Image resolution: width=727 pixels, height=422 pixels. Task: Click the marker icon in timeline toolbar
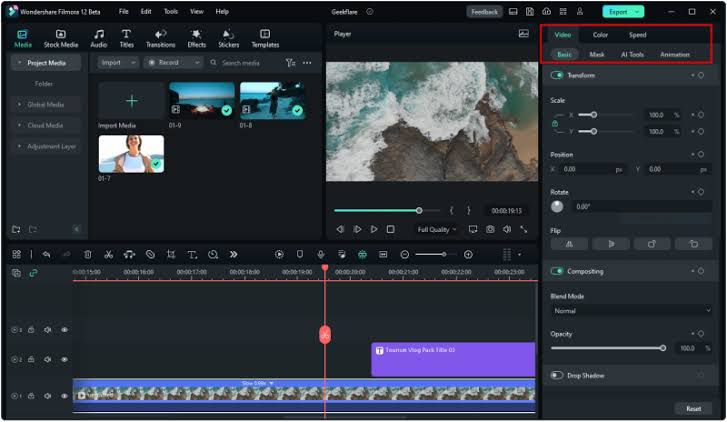click(300, 254)
